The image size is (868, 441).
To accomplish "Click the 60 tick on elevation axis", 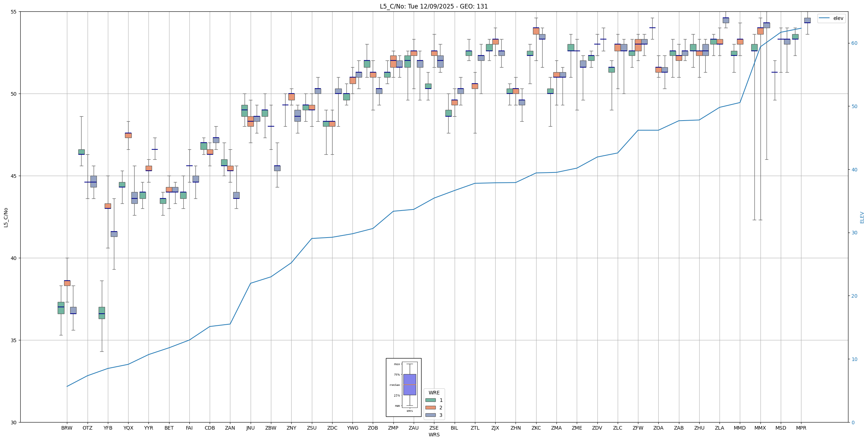I will tap(854, 43).
